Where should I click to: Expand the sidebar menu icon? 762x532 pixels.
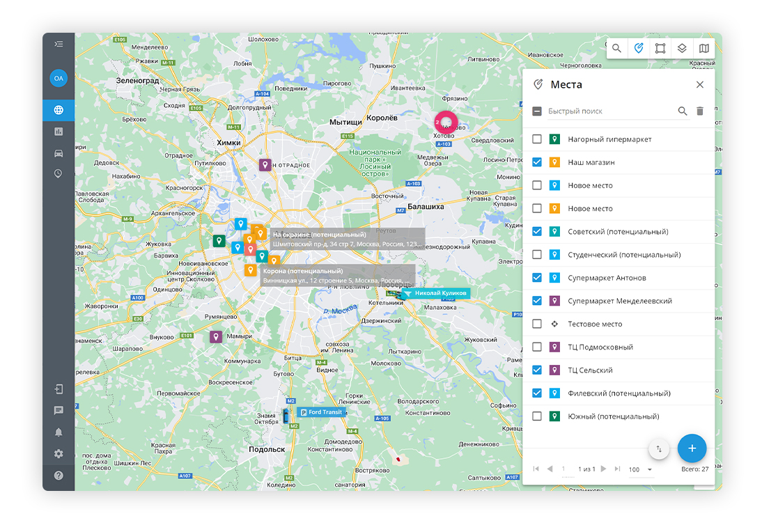coord(59,44)
